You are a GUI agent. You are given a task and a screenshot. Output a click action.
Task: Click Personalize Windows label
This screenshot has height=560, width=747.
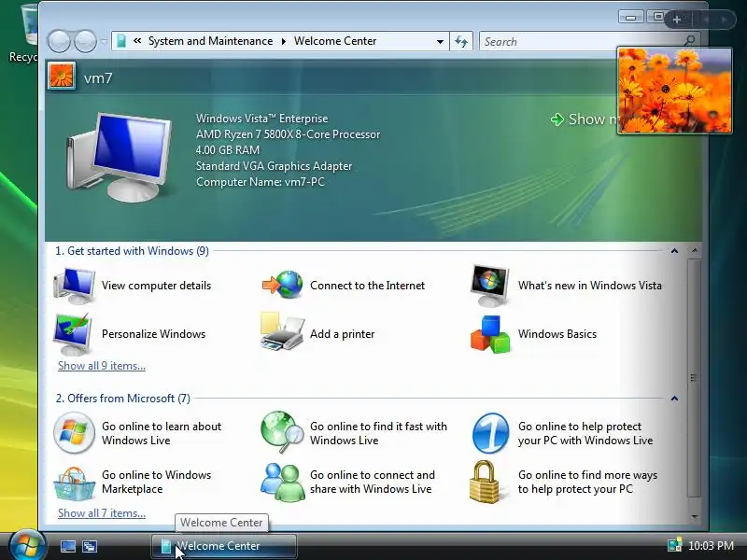153,334
